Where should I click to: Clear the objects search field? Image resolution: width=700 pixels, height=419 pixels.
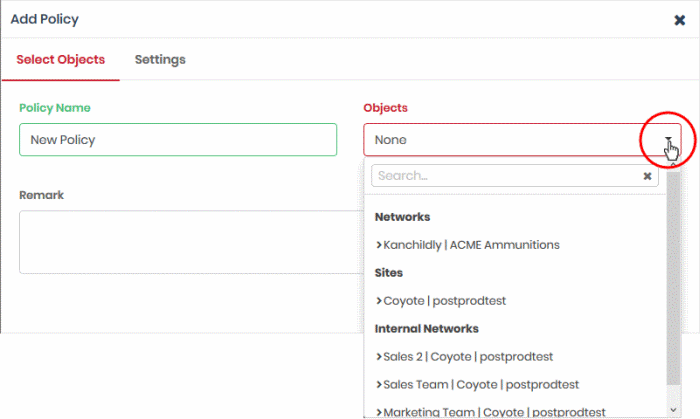tap(647, 176)
